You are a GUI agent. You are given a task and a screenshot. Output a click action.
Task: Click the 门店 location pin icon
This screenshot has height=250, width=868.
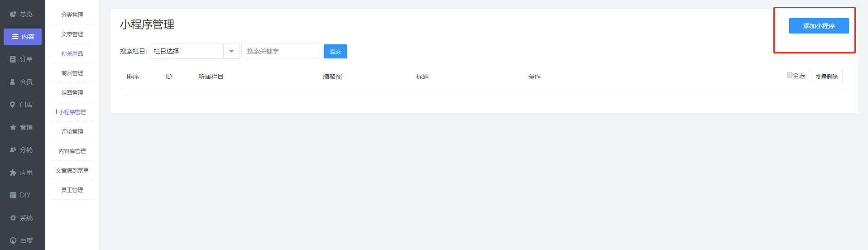pos(13,105)
